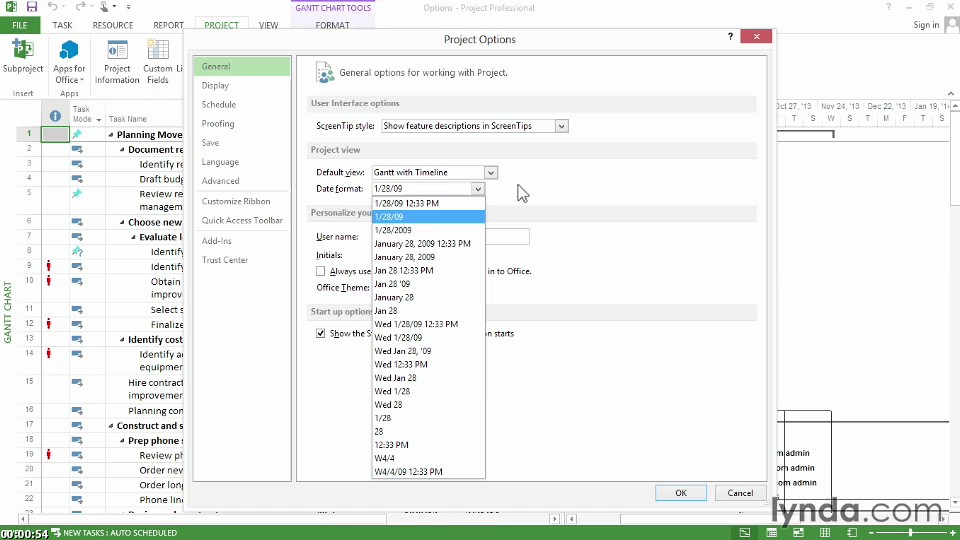Screen dimensions: 960x540
Task: Click the User name input field
Action: pos(508,237)
